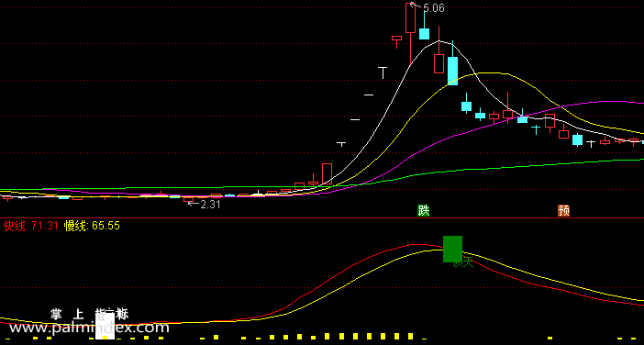644x345 pixels.
Task: Open the www.palmindex.com watermark link
Action: click(x=89, y=328)
